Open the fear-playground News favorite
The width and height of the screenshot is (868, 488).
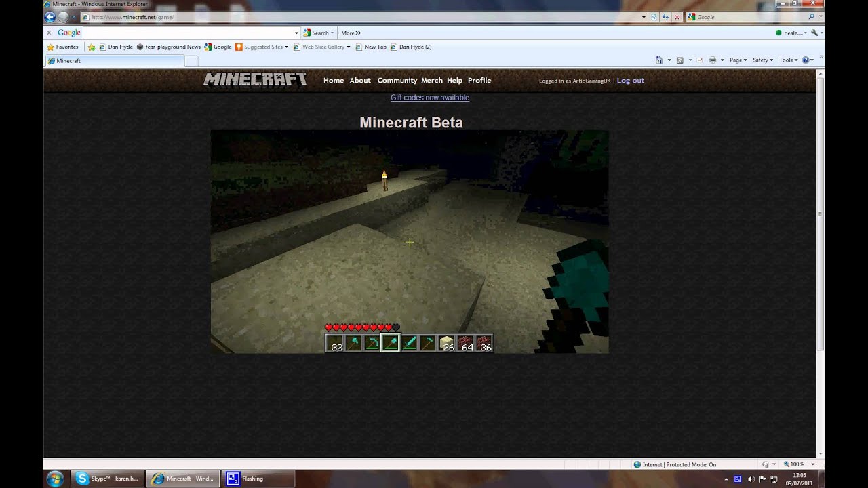pyautogui.click(x=169, y=47)
